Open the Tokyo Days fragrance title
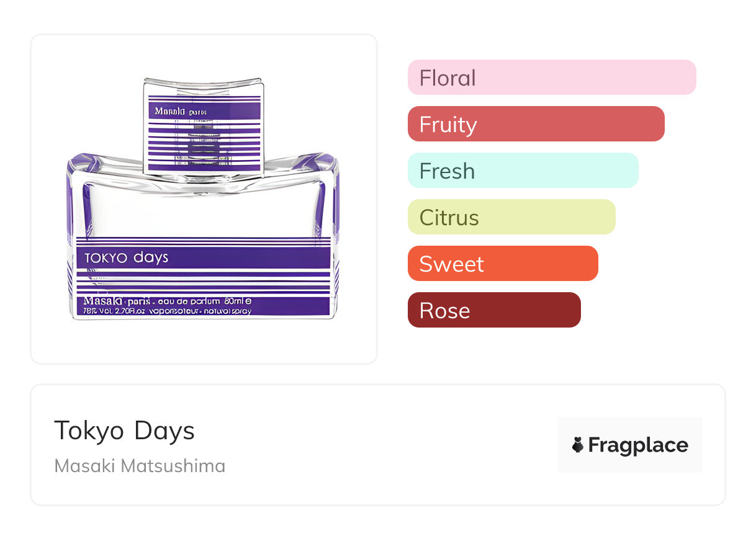 point(124,431)
